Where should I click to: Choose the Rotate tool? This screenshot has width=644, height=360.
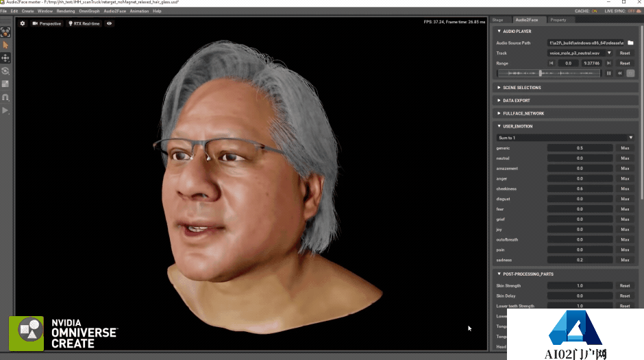click(x=5, y=71)
